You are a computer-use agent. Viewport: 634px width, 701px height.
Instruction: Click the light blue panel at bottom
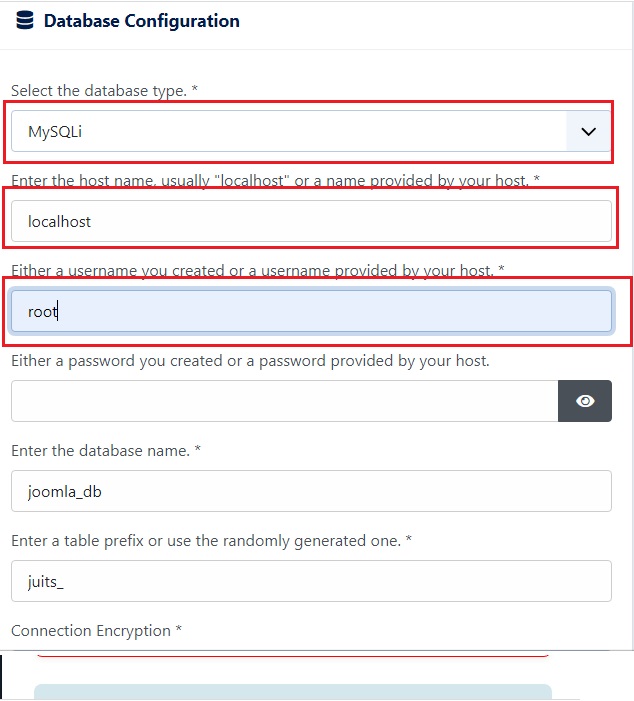click(293, 692)
